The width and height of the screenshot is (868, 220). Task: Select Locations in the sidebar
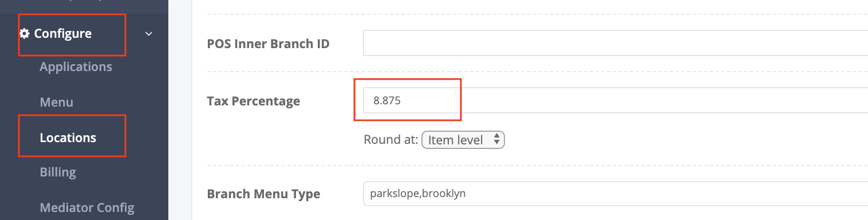(68, 137)
